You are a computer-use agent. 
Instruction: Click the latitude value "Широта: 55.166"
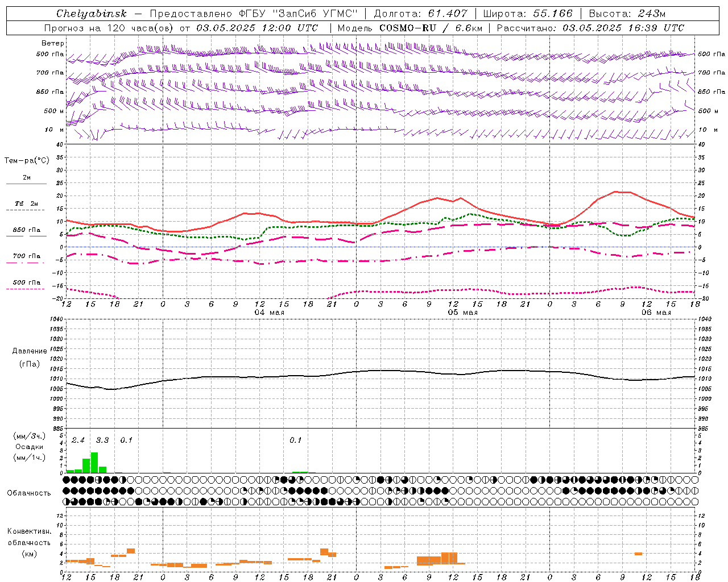click(x=527, y=14)
